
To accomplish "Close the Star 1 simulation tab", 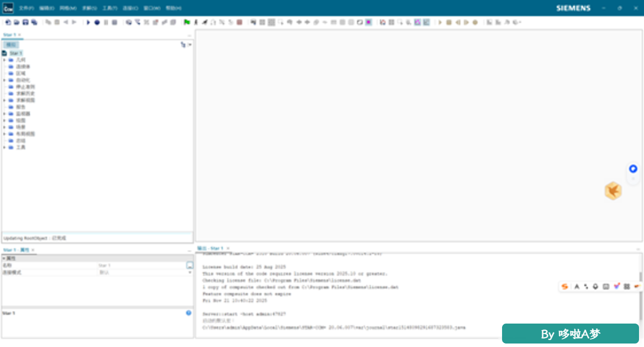I will (x=19, y=35).
